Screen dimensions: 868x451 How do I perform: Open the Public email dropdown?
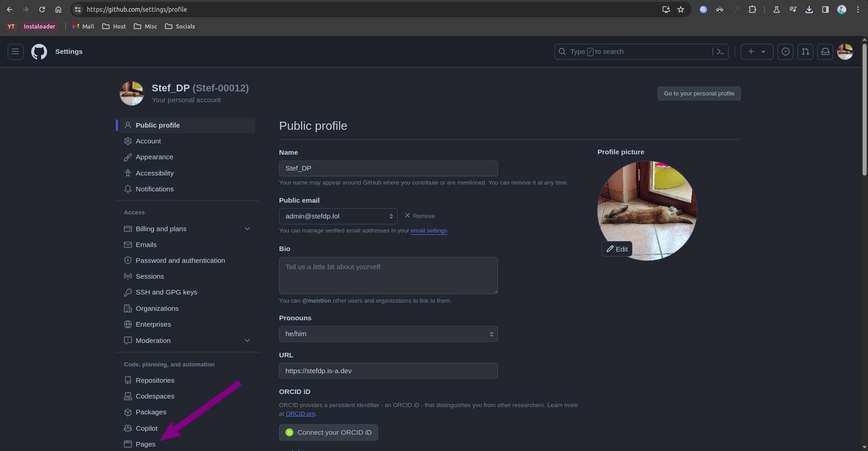pyautogui.click(x=338, y=216)
